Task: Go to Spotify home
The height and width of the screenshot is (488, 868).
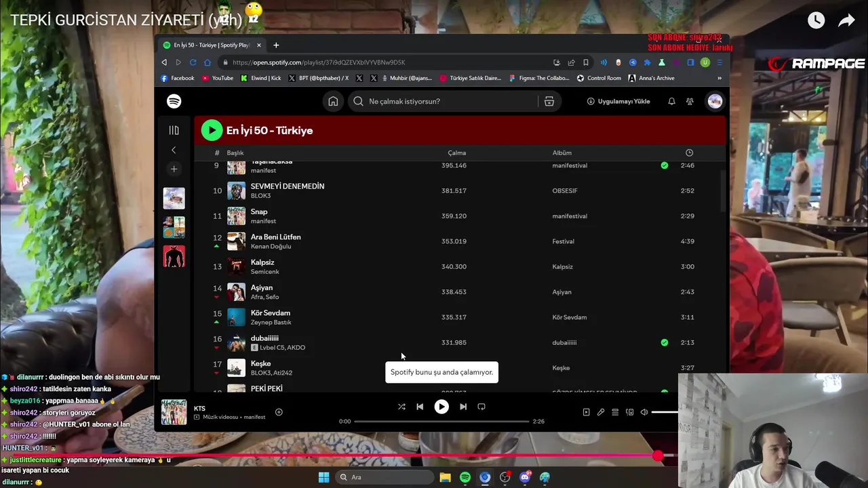Action: coord(333,101)
